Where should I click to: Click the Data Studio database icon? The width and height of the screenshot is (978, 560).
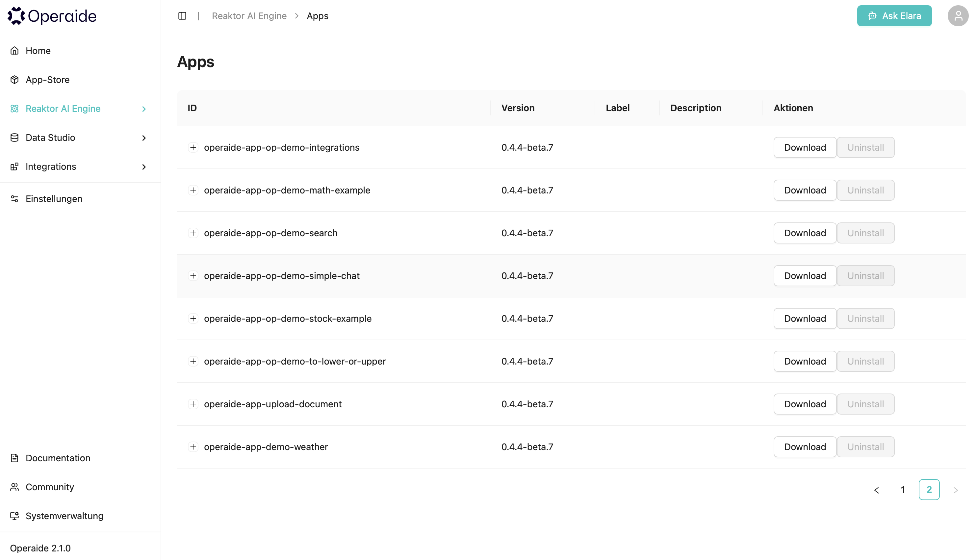[14, 138]
